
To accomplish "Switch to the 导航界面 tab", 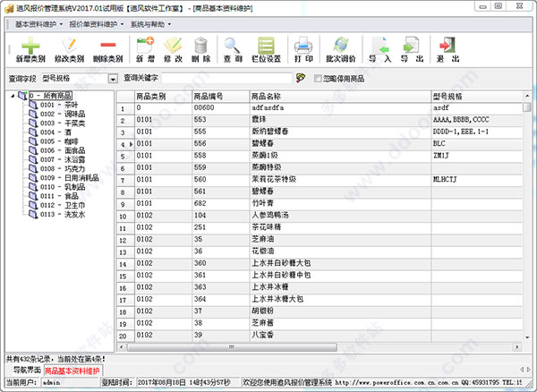I will (x=27, y=371).
